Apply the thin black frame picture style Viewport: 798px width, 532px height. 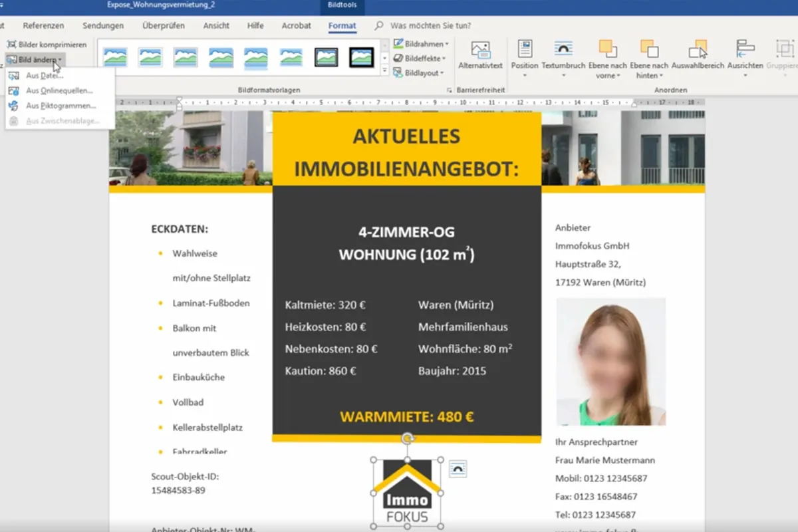[x=327, y=57]
